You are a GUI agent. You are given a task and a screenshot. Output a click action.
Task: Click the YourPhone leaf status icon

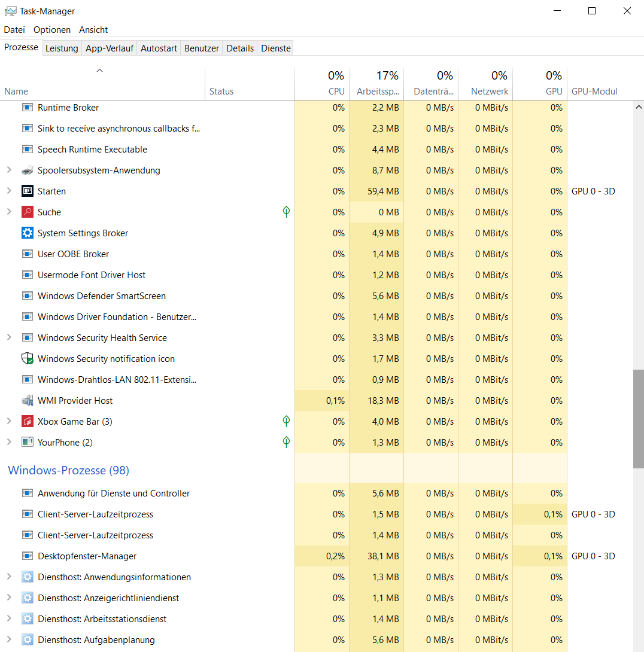point(286,441)
